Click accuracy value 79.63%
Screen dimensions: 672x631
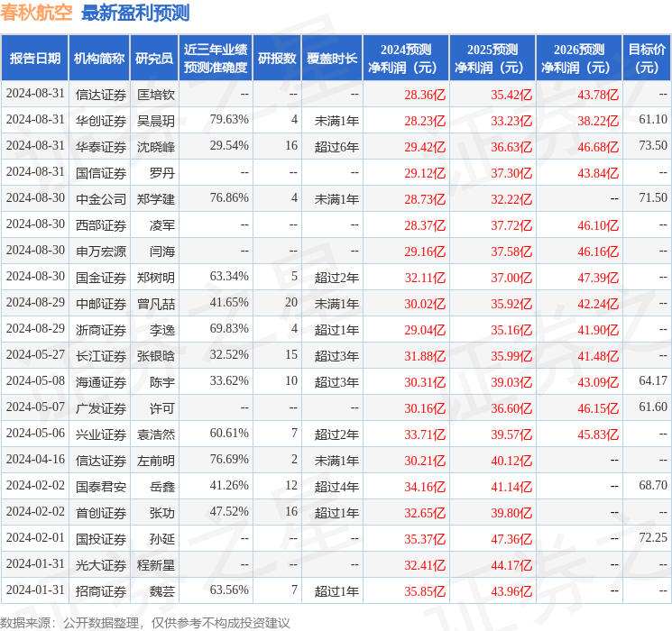(229, 120)
